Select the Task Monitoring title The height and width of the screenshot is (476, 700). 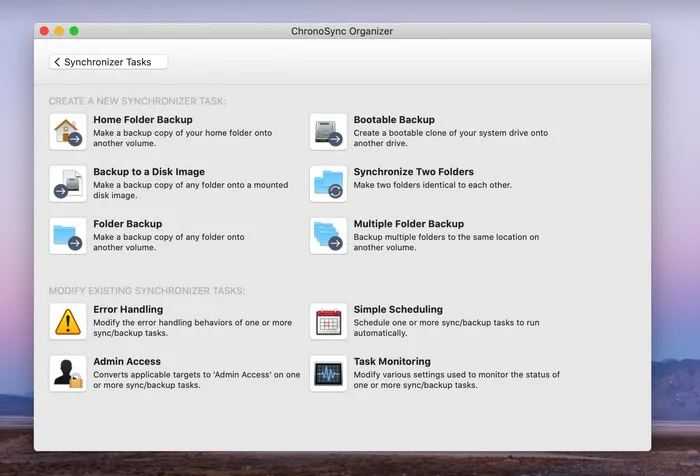(392, 362)
